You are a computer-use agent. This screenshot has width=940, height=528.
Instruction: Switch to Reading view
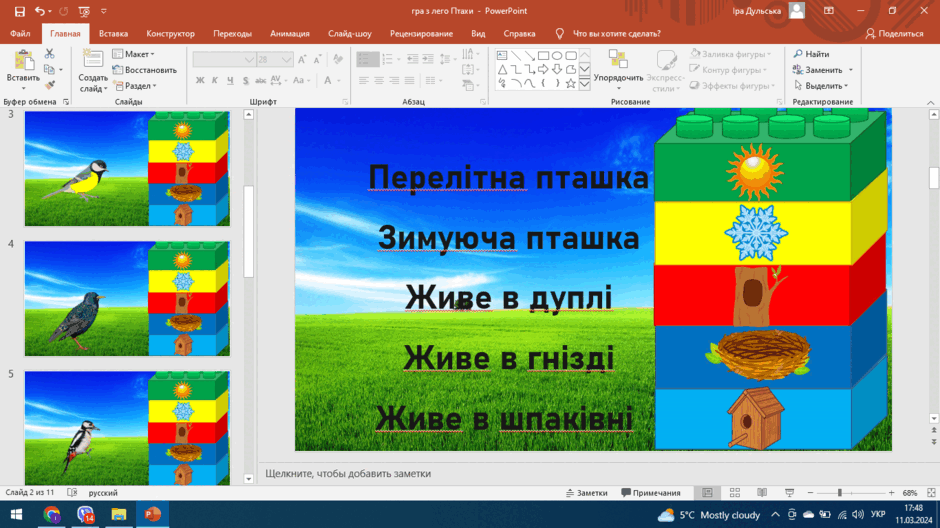(x=762, y=493)
